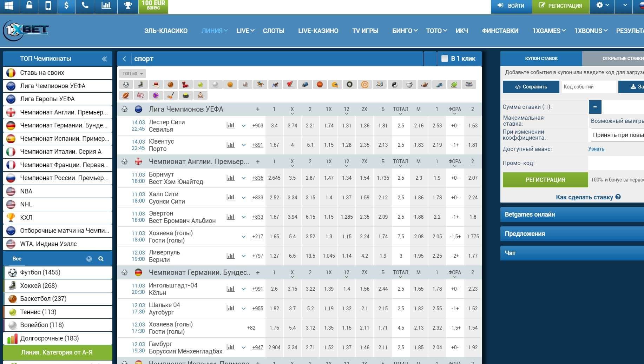Enable the В 1 клик checkbox

[x=445, y=59]
